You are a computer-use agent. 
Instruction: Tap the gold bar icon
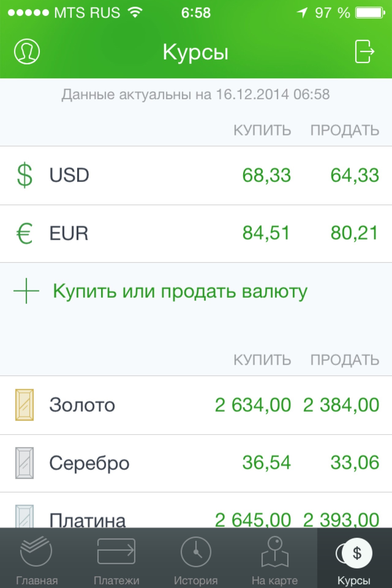click(24, 405)
